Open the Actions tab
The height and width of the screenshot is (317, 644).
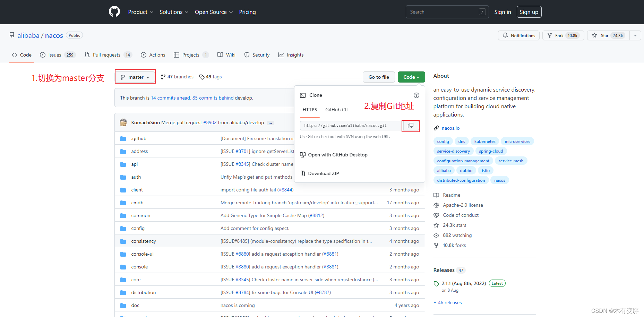(153, 55)
